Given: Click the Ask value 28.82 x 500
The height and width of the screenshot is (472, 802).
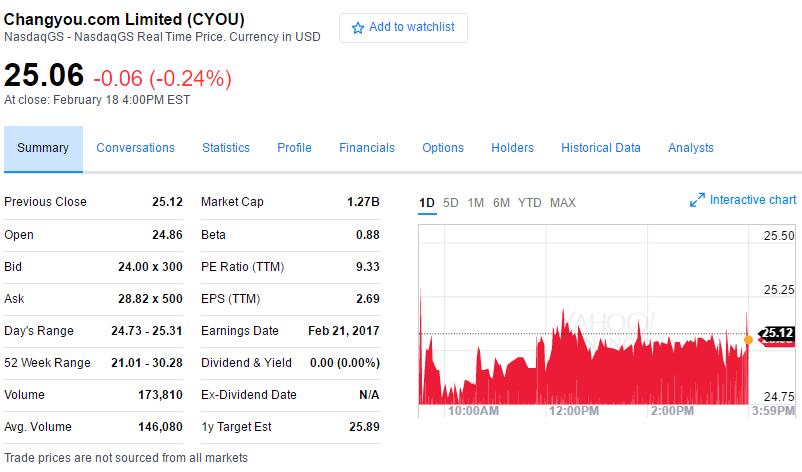Looking at the screenshot, I should [x=150, y=299].
